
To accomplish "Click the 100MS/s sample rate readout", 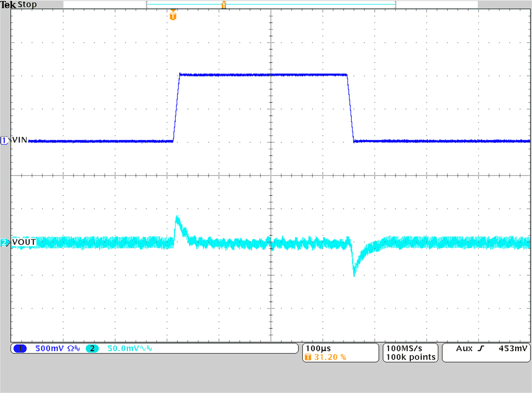I will pos(404,349).
